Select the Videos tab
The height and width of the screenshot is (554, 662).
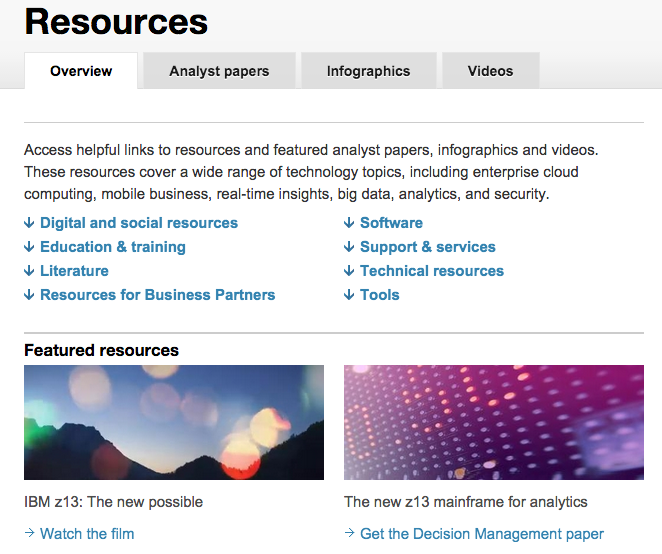(x=490, y=71)
